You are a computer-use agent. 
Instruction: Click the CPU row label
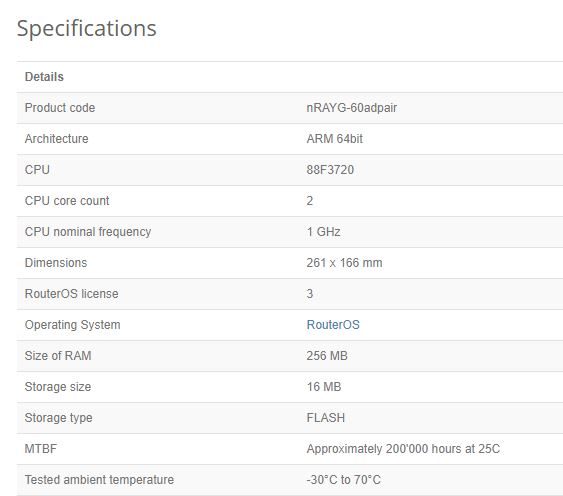pyautogui.click(x=37, y=170)
